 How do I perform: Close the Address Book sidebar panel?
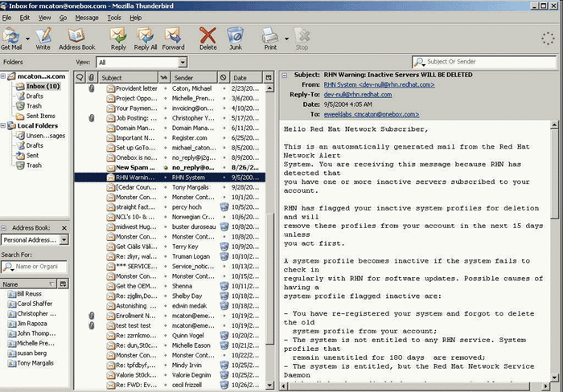click(64, 228)
